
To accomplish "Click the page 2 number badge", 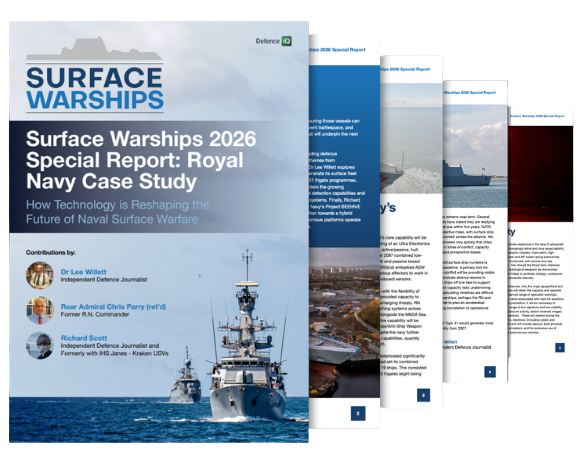I will coord(358,413).
